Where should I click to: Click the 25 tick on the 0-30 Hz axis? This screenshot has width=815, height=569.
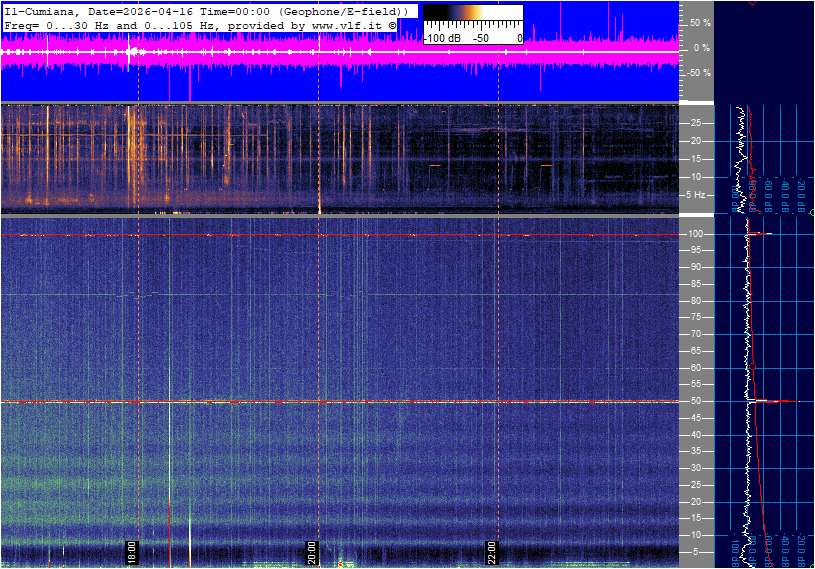(695, 123)
